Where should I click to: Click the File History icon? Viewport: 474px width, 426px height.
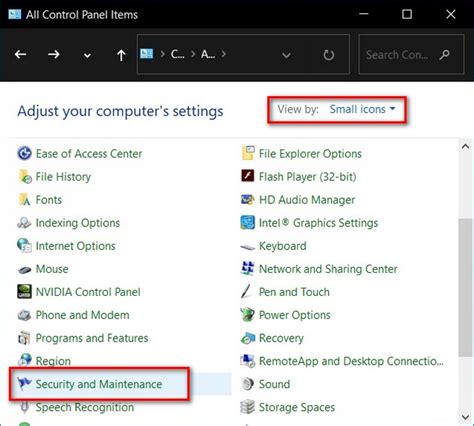24,177
